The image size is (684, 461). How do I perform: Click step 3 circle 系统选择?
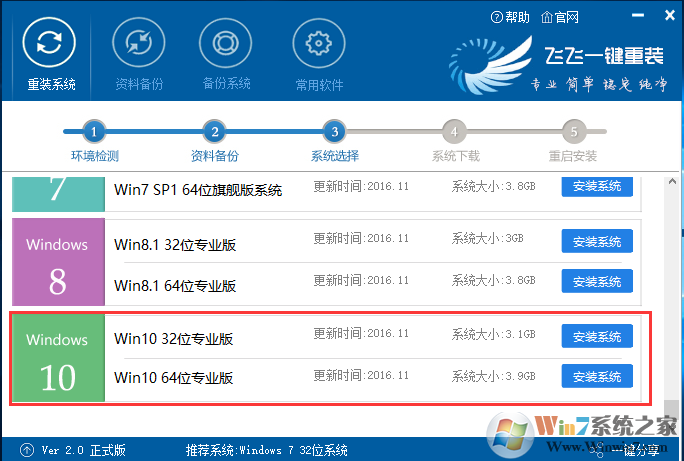[335, 131]
